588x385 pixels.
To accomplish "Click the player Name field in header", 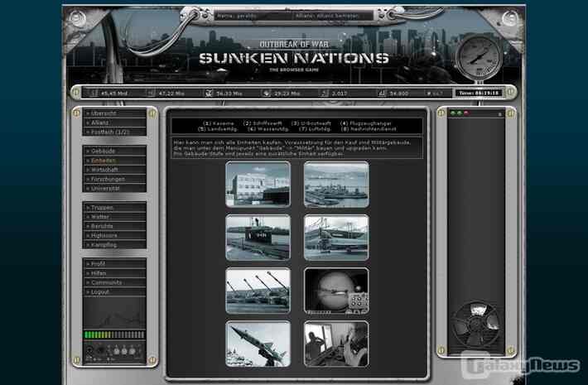I will pyautogui.click(x=253, y=16).
